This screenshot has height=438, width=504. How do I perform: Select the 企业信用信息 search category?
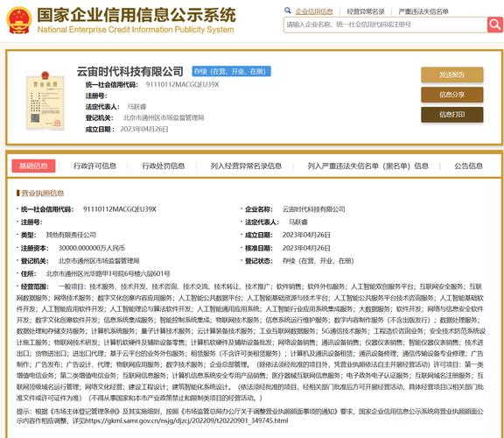coord(314,11)
